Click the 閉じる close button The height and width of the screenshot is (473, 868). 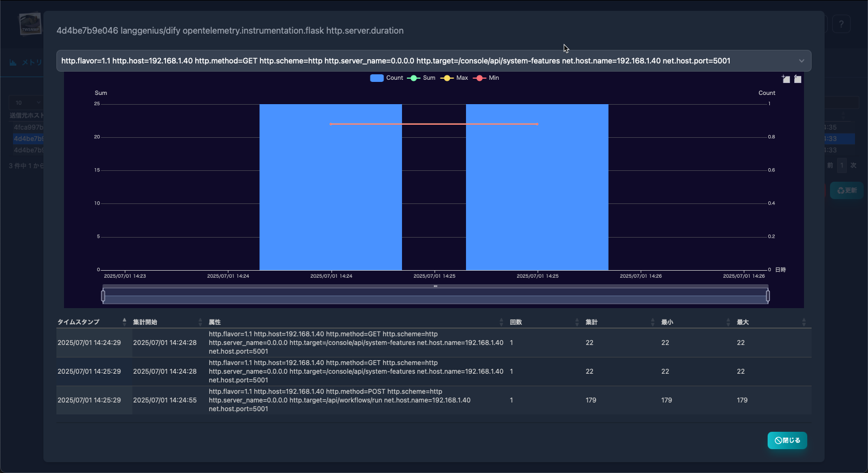787,440
